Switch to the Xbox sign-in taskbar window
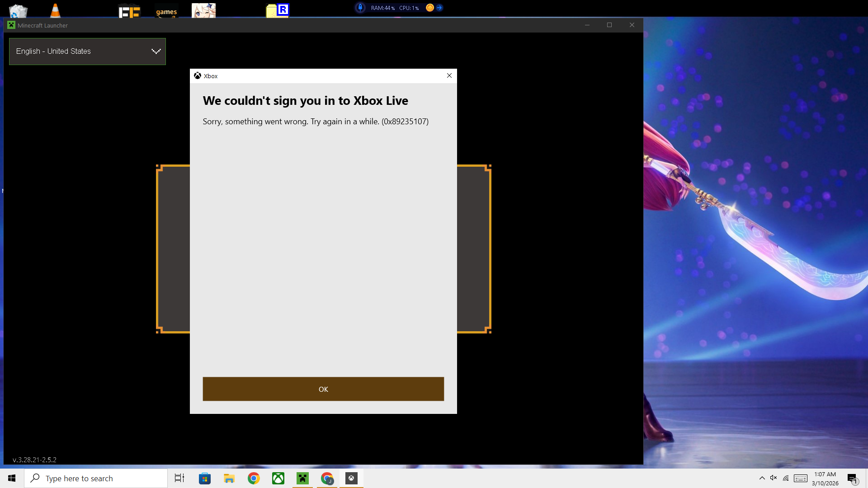868x488 pixels. pos(351,478)
